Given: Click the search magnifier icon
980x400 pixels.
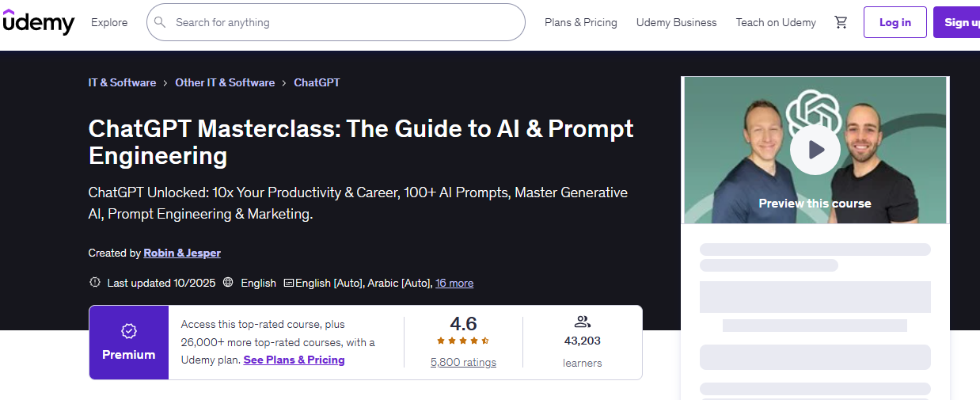Looking at the screenshot, I should (x=160, y=22).
